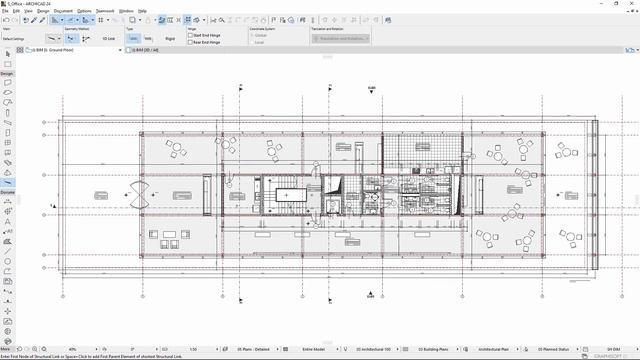This screenshot has width=640, height=360.
Task: Open the structural link settings dropdown arrow
Action: tap(59, 38)
